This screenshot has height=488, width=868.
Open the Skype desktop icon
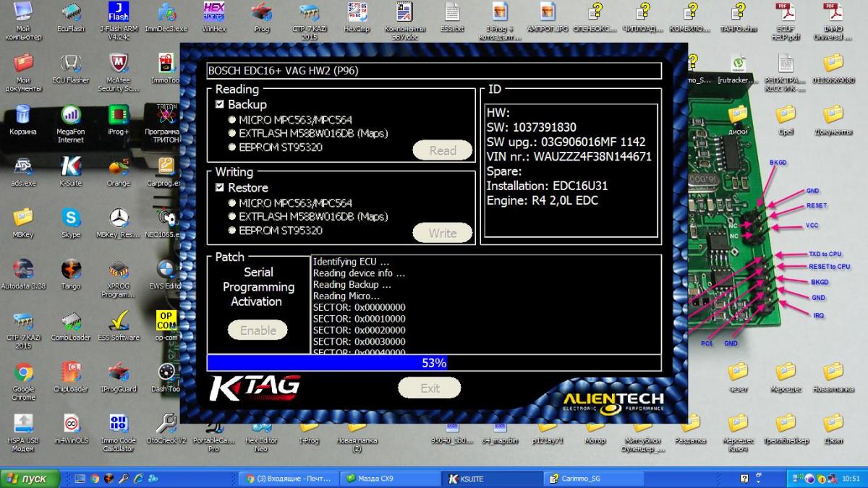71,218
